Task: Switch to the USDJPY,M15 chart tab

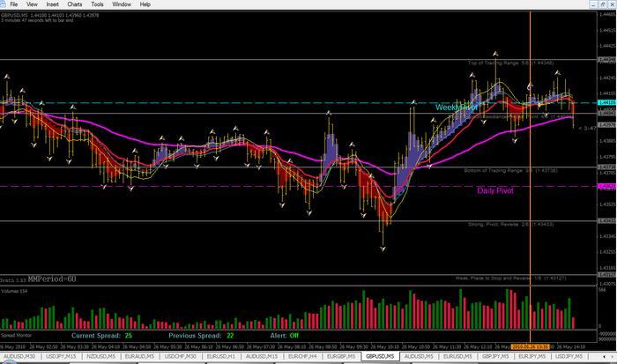Action: click(x=61, y=356)
